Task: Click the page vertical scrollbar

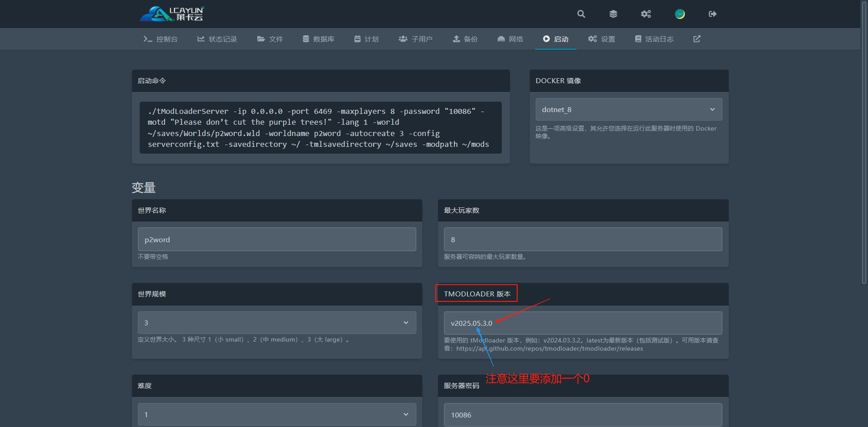Action: pos(864,142)
